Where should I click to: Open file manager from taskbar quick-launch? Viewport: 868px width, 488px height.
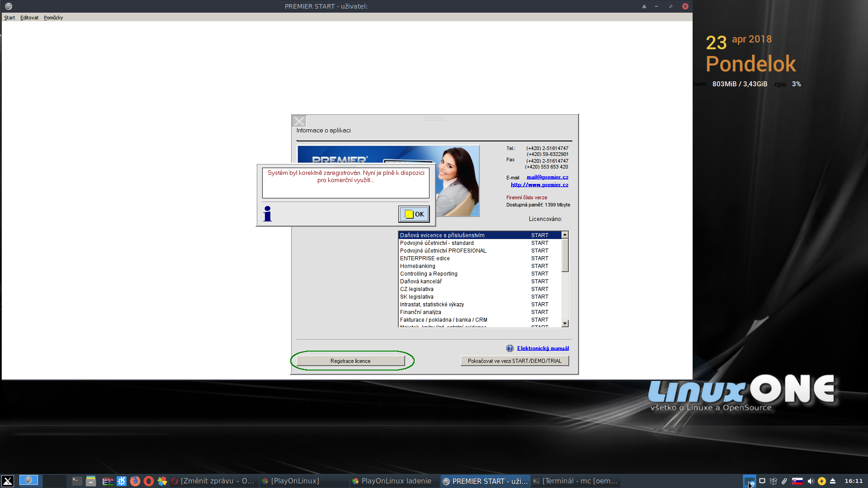click(91, 481)
